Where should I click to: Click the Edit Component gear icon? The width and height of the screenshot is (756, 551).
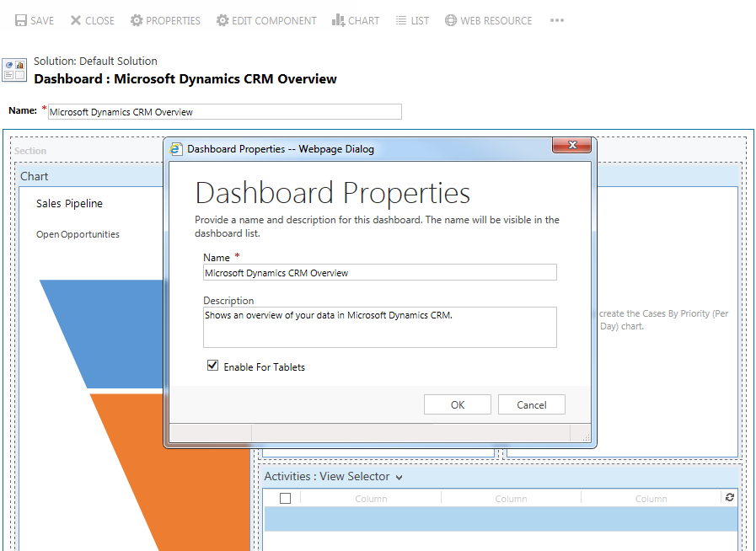tap(223, 20)
